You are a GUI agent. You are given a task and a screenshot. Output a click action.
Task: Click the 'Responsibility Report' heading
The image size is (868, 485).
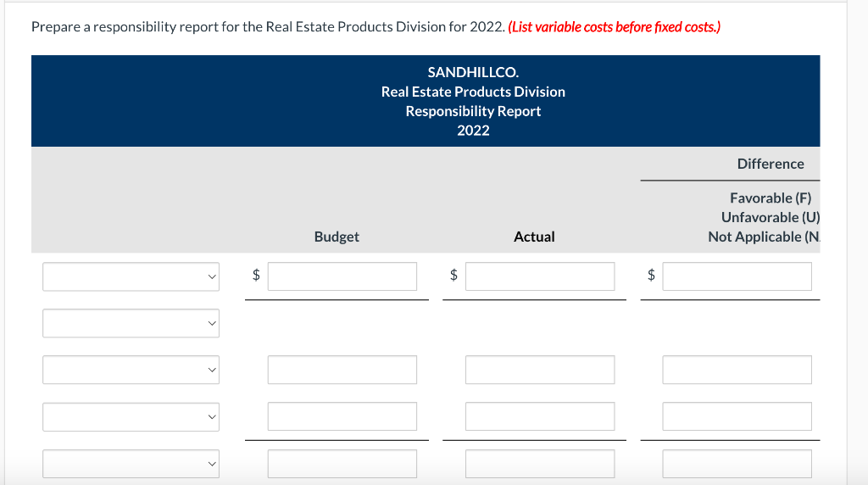[x=473, y=111]
